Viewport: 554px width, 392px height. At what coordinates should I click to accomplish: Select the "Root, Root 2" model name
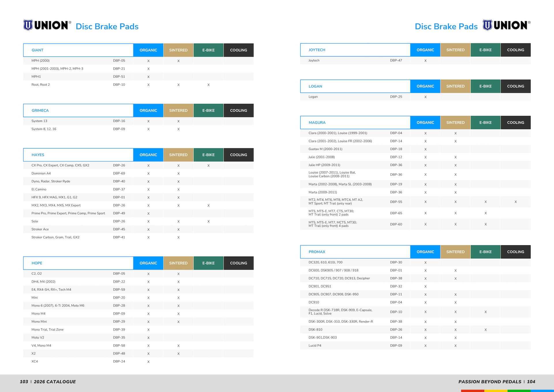(x=41, y=85)
